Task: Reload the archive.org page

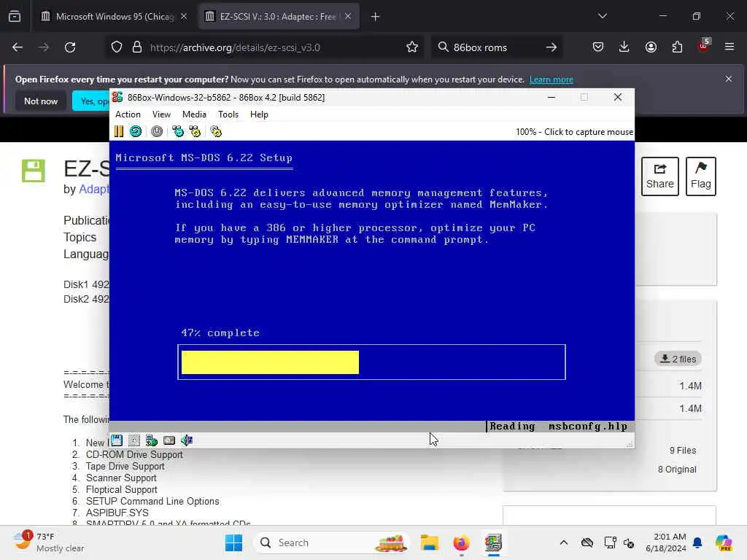Action: (x=70, y=47)
